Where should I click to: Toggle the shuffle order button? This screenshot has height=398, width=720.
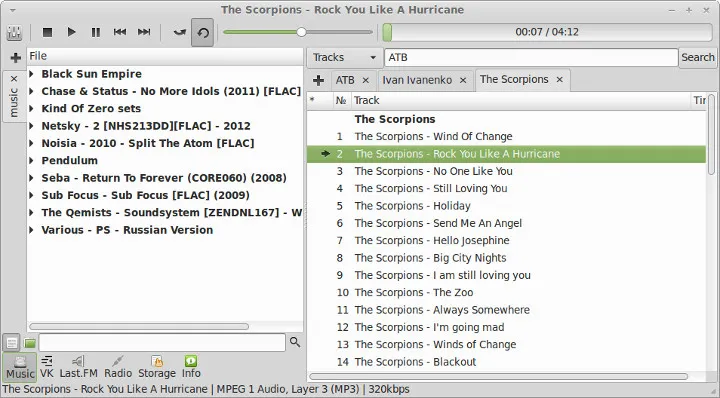point(180,33)
